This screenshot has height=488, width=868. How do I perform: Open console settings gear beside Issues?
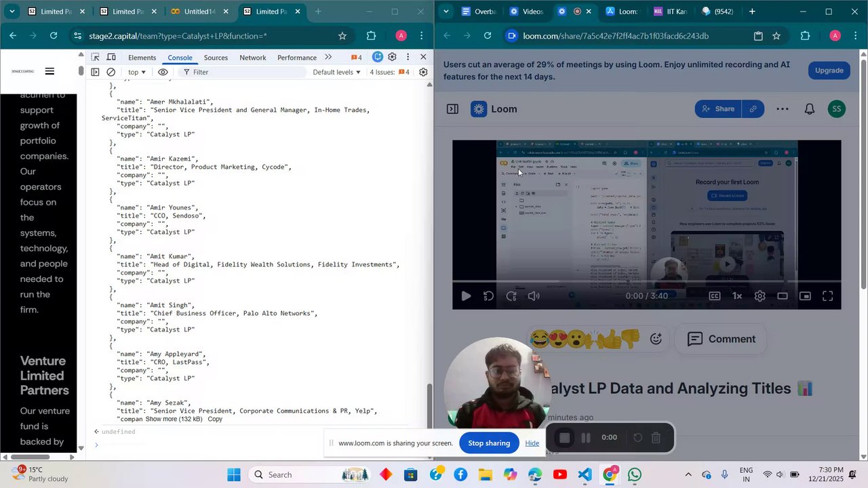point(423,72)
